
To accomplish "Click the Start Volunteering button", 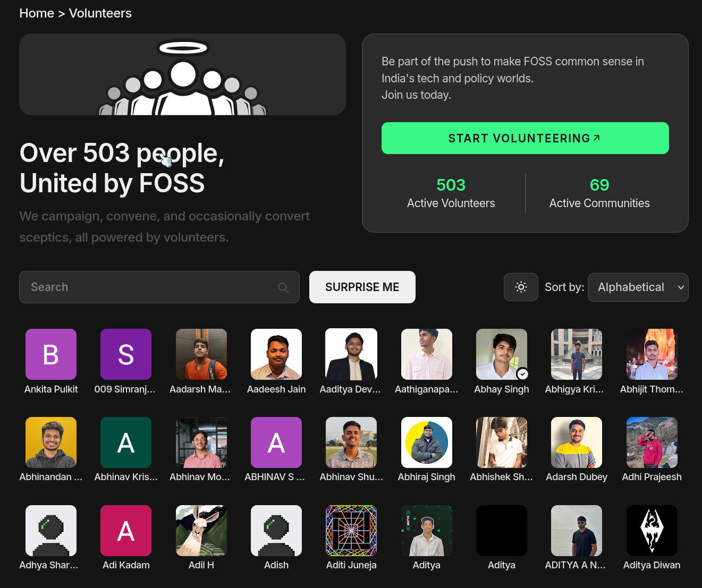I will [x=525, y=138].
